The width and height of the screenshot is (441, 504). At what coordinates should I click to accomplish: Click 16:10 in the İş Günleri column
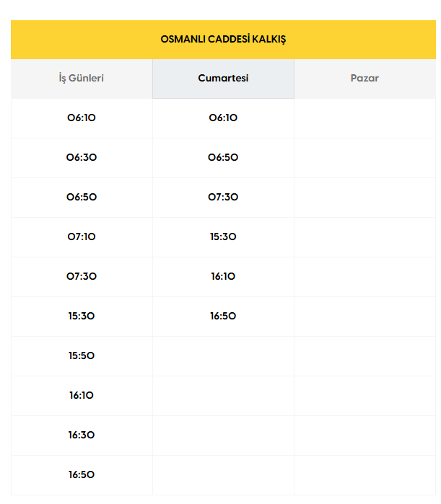tap(82, 395)
